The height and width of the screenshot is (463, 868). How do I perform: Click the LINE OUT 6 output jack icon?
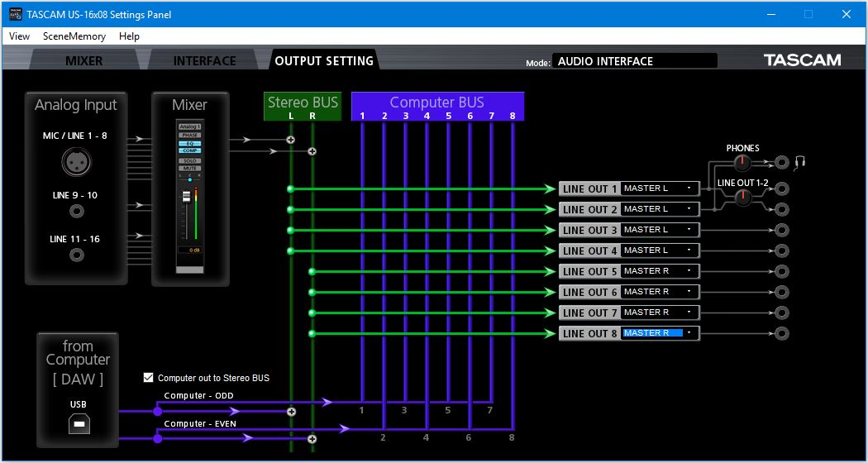tap(782, 292)
